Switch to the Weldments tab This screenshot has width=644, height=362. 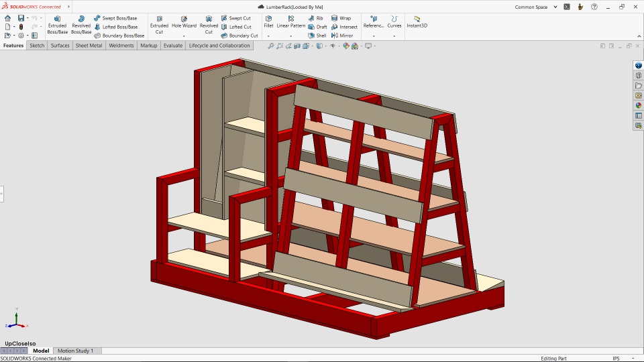pos(121,46)
